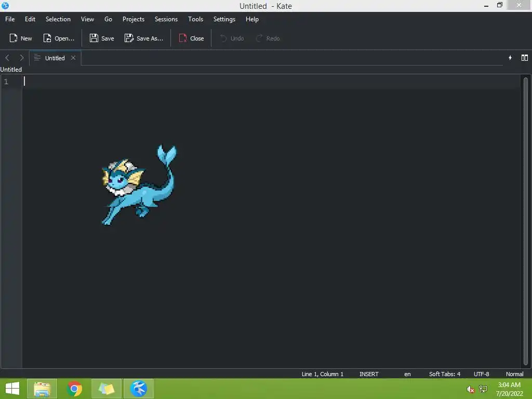
Task: Open the View menu
Action: click(x=87, y=19)
